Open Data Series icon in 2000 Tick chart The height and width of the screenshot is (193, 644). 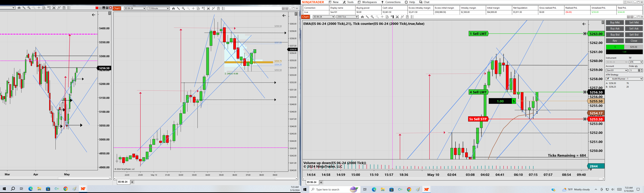(x=397, y=17)
